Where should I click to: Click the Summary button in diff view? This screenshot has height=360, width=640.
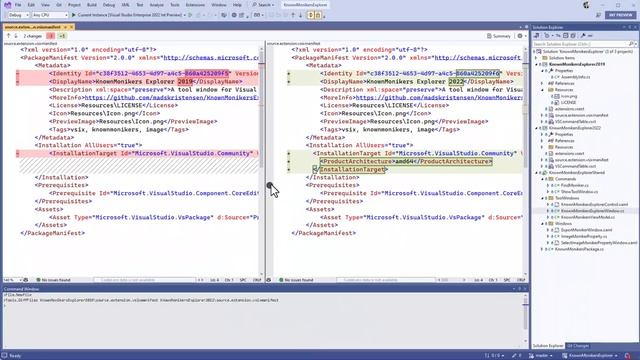[499, 36]
